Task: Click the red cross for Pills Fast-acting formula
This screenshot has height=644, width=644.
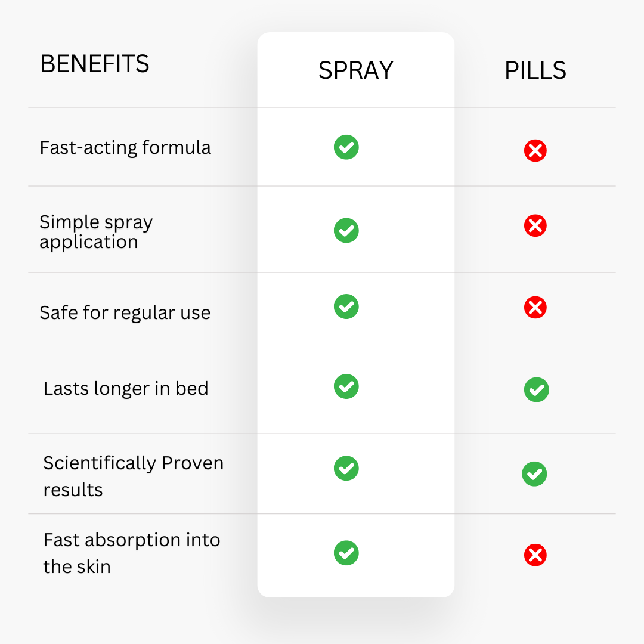Action: (535, 150)
